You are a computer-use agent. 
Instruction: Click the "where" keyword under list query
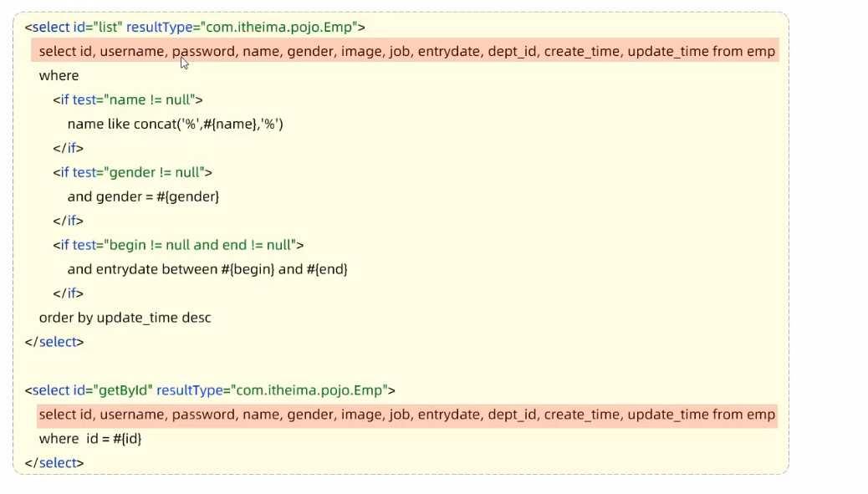coord(59,76)
